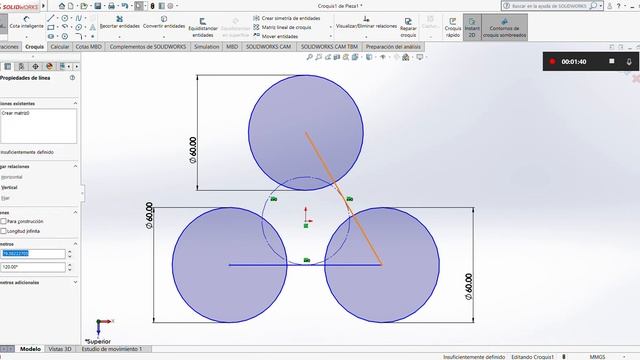
Task: Click Croquis rápido tool
Action: pyautogui.click(x=453, y=27)
